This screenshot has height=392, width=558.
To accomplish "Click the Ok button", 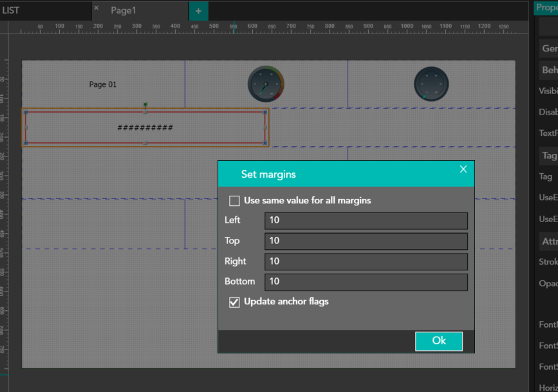I will [x=439, y=341].
